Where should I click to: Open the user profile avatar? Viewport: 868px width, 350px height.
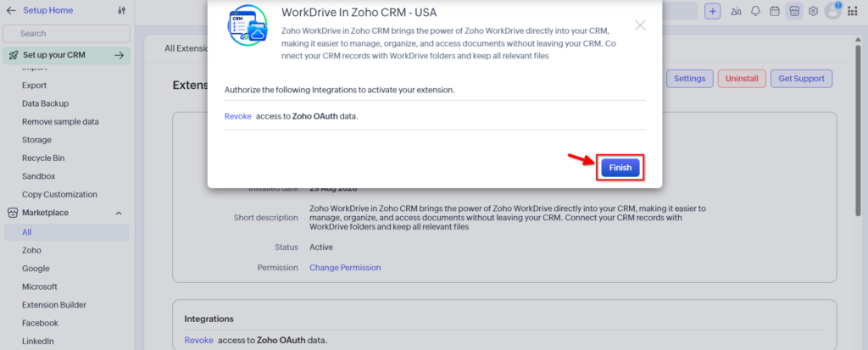(x=833, y=10)
